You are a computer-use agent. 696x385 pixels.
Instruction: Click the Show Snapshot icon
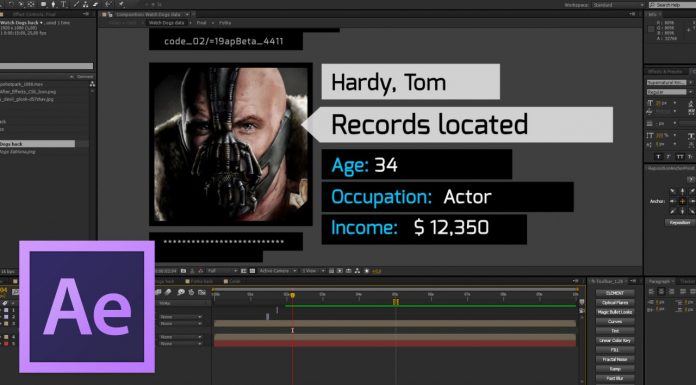[192, 271]
